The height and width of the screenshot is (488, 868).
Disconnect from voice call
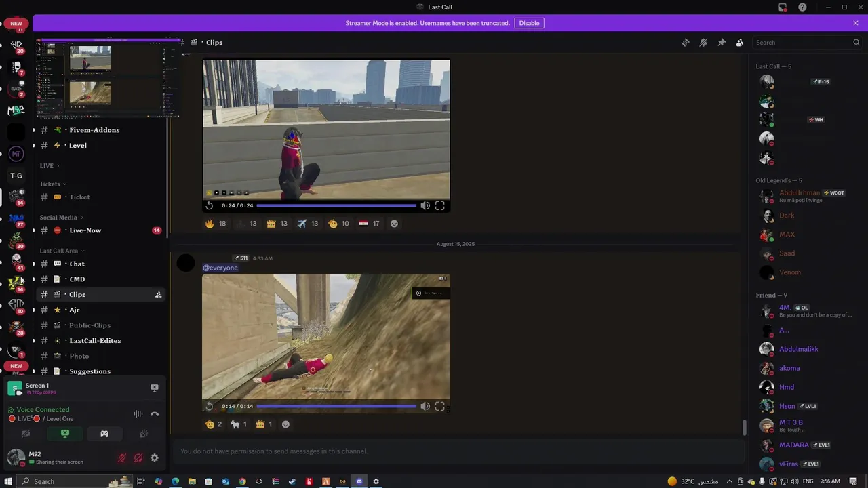pos(155,414)
